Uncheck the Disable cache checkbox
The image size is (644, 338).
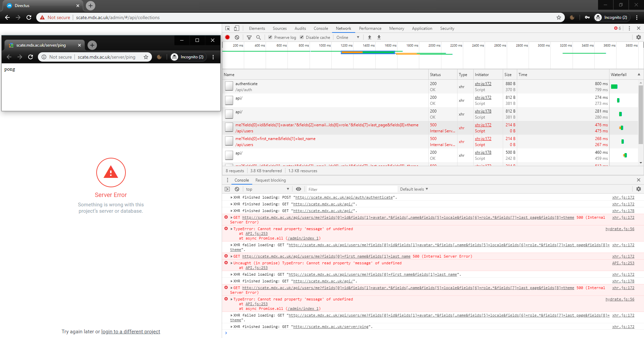[302, 37]
